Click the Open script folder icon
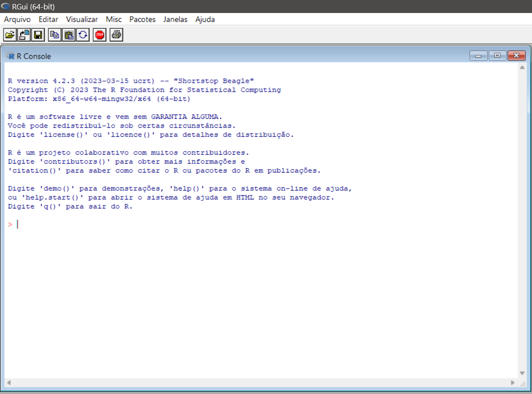This screenshot has height=394, width=532. pyautogui.click(x=10, y=35)
